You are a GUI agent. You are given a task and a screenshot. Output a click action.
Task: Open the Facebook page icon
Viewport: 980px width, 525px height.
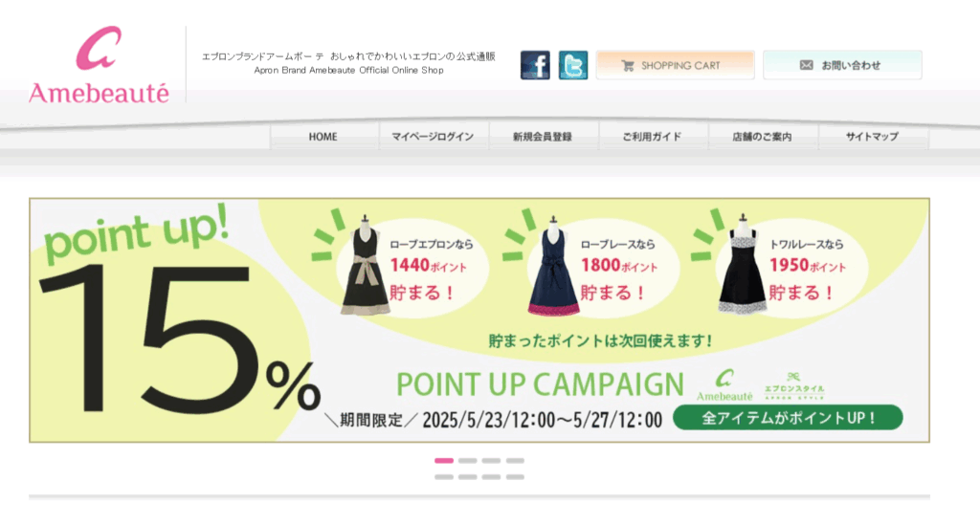[535, 65]
